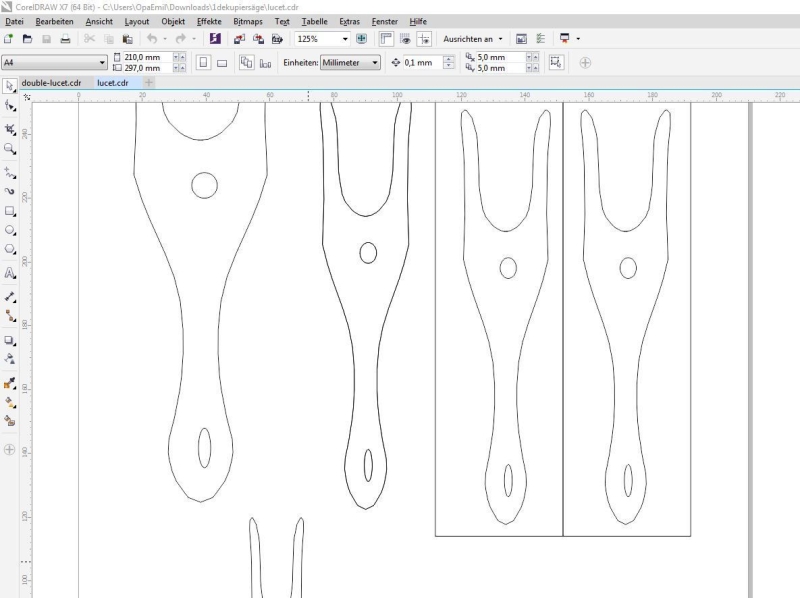Viewport: 800px width, 598px height.
Task: Open the Objekt menu
Action: pos(173,21)
